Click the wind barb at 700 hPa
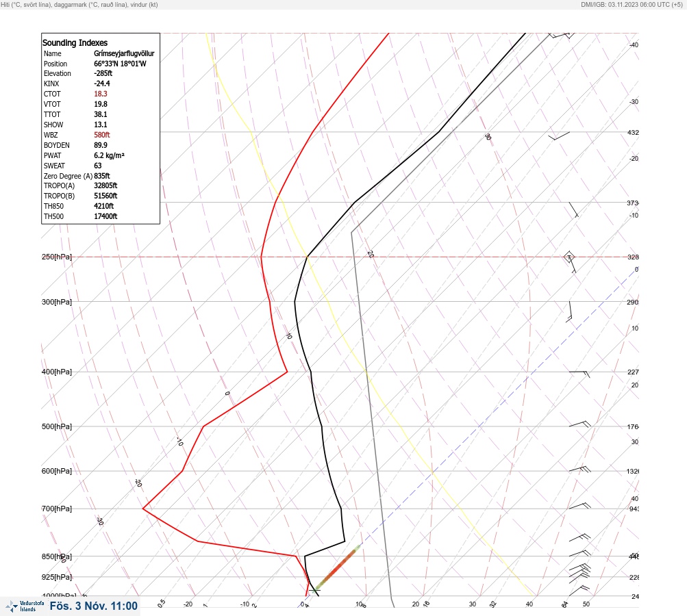Image resolution: width=687 pixels, height=616 pixels. pos(579,506)
